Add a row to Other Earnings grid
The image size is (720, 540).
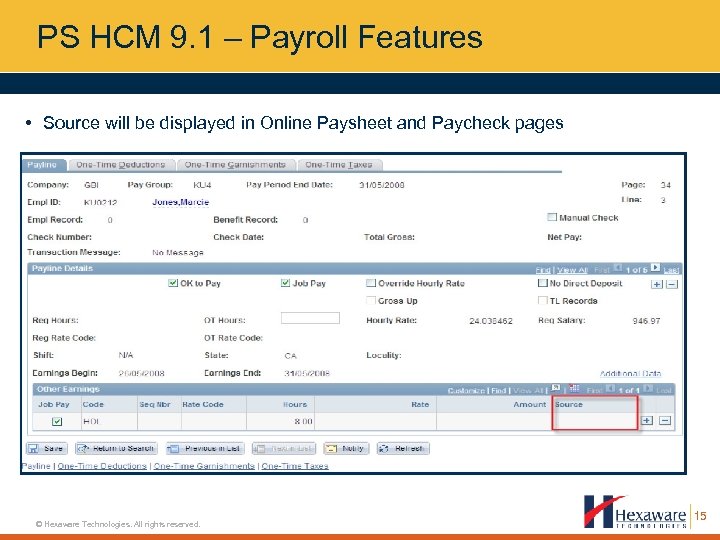[647, 421]
